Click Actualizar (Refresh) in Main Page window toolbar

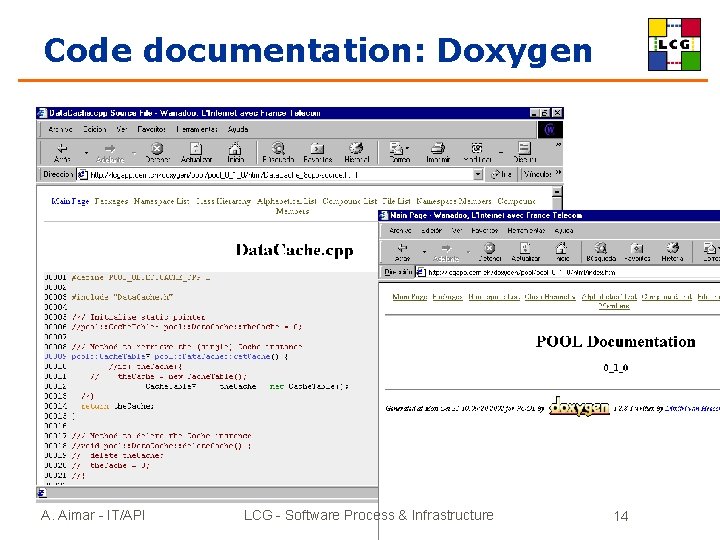(x=525, y=253)
